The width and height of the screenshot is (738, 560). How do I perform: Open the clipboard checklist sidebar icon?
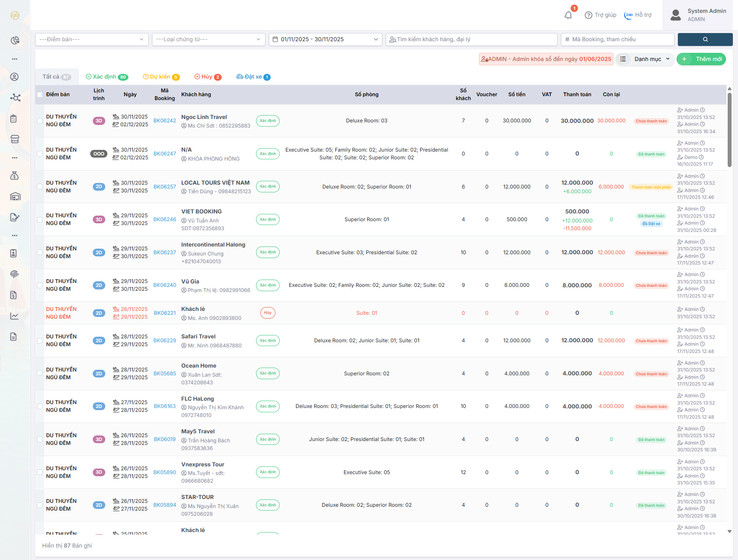click(14, 119)
